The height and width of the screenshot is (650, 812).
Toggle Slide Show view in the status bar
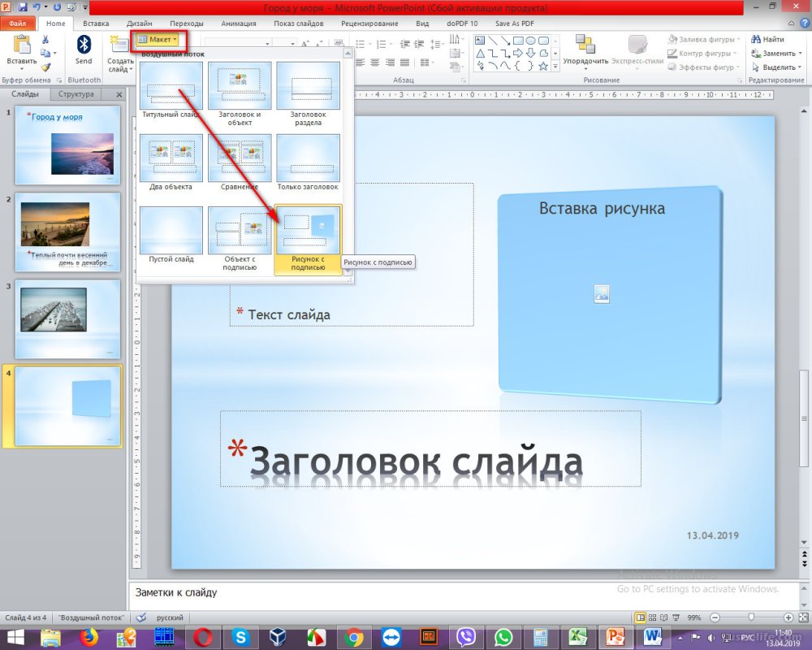click(x=676, y=617)
